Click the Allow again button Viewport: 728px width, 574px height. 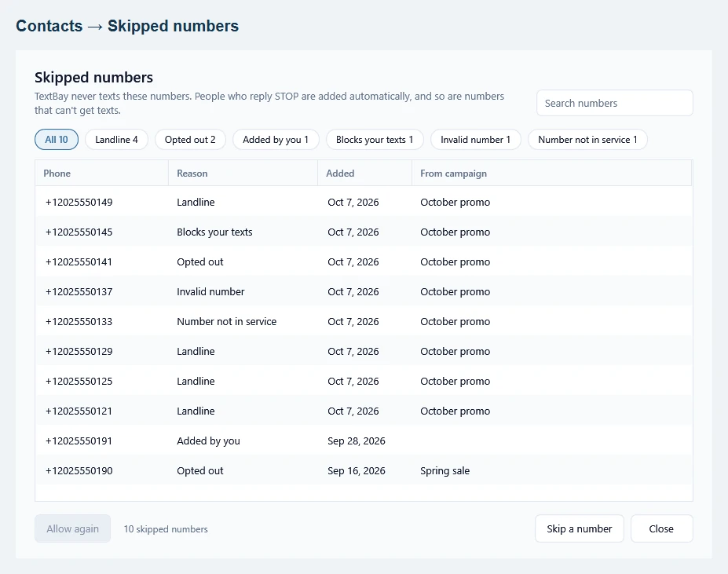(73, 528)
